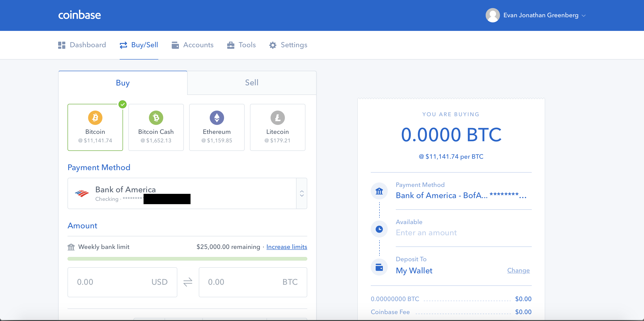Switch to the Sell tab

point(252,83)
